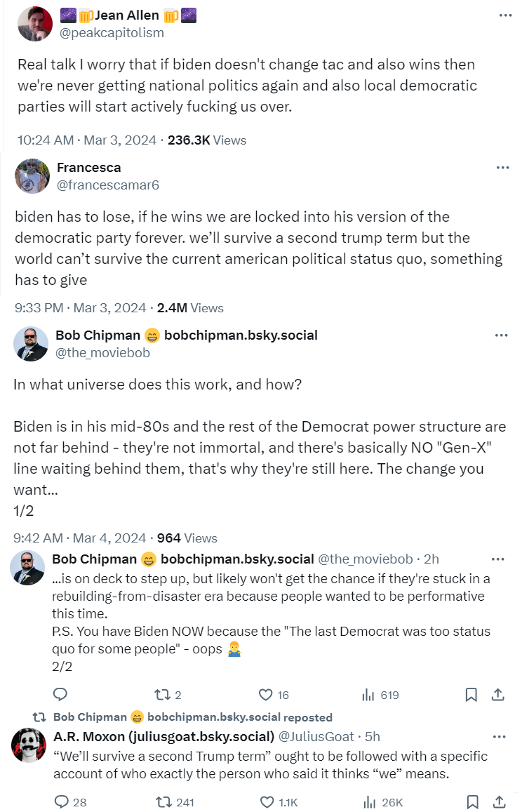Open @francescamar6 profile handle
The width and height of the screenshot is (522, 812).
(x=108, y=185)
